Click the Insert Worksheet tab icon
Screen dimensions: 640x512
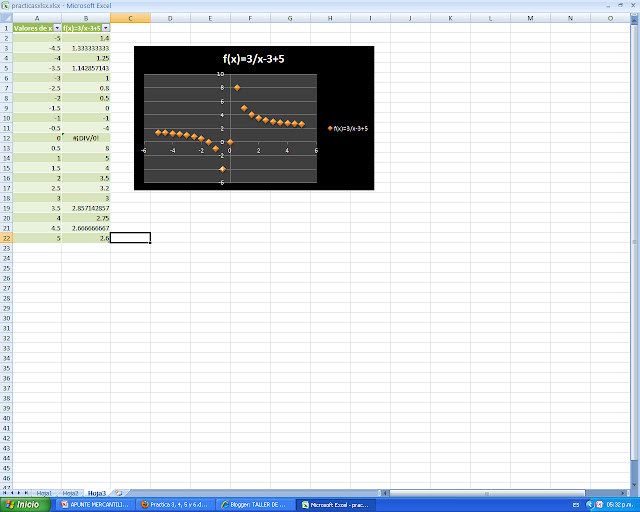click(119, 493)
